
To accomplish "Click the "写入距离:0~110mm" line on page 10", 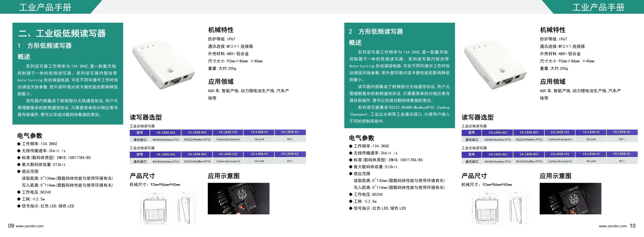I will [x=399, y=187].
